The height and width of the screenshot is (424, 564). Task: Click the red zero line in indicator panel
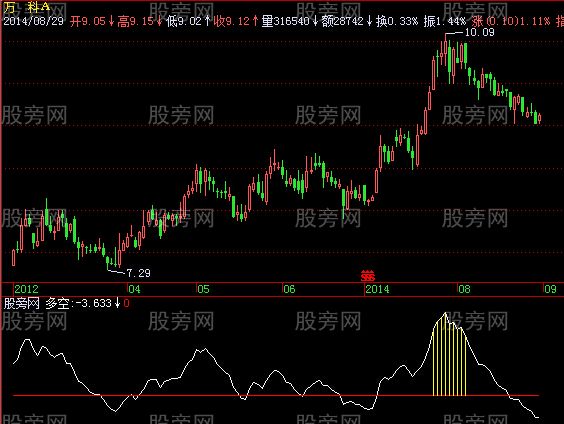[x=276, y=395]
